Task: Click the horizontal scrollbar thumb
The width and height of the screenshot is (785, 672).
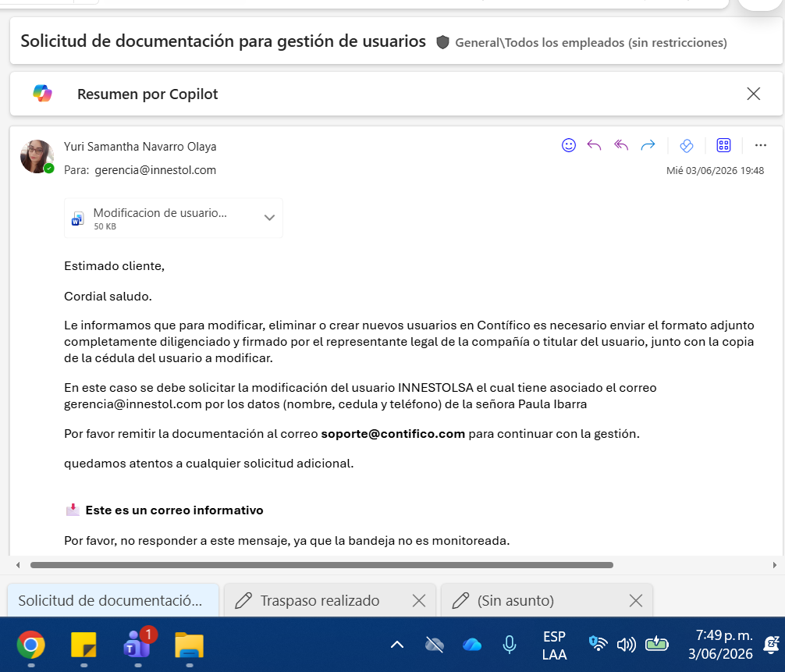Action: (321, 565)
